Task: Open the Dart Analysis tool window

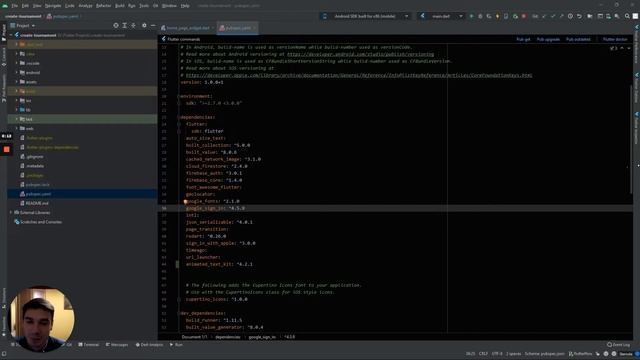Action: click(149, 344)
